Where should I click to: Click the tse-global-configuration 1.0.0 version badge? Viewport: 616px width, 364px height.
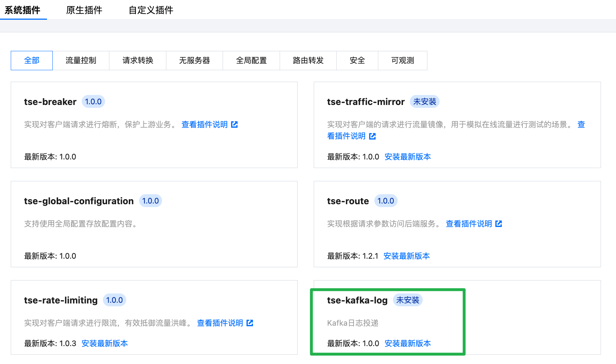tap(151, 201)
